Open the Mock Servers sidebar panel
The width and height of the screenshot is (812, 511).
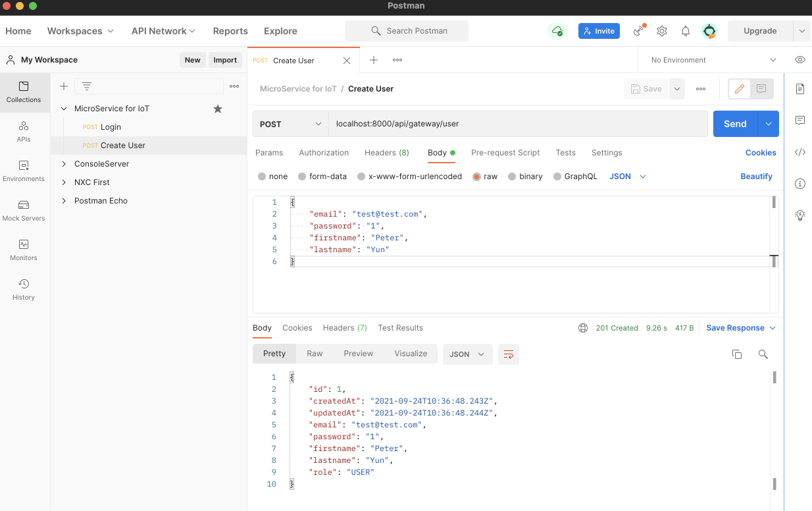[24, 211]
